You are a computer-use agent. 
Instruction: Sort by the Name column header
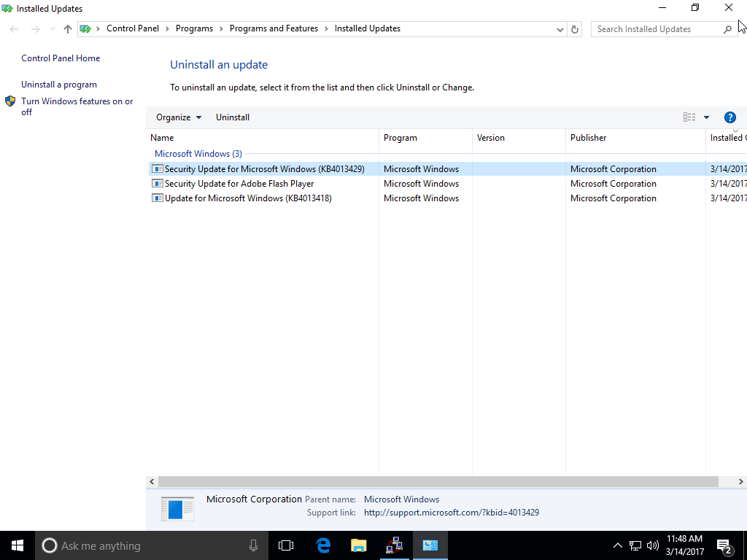(x=263, y=138)
